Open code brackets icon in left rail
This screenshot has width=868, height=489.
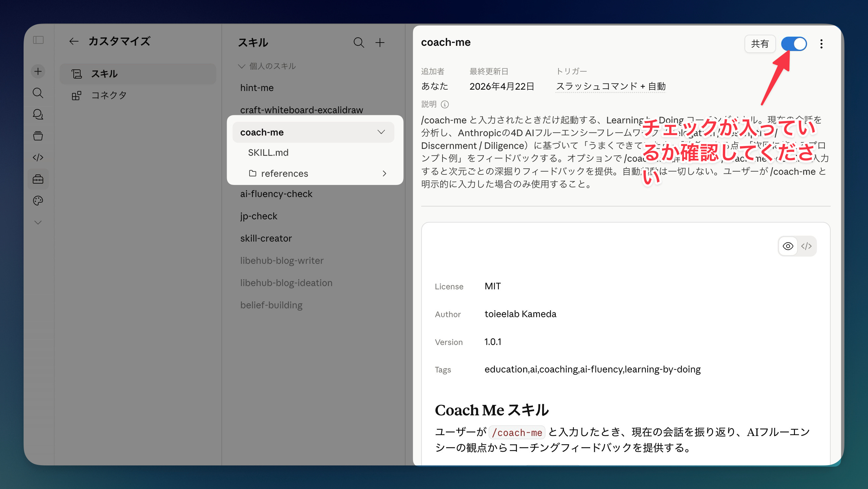[x=38, y=157]
